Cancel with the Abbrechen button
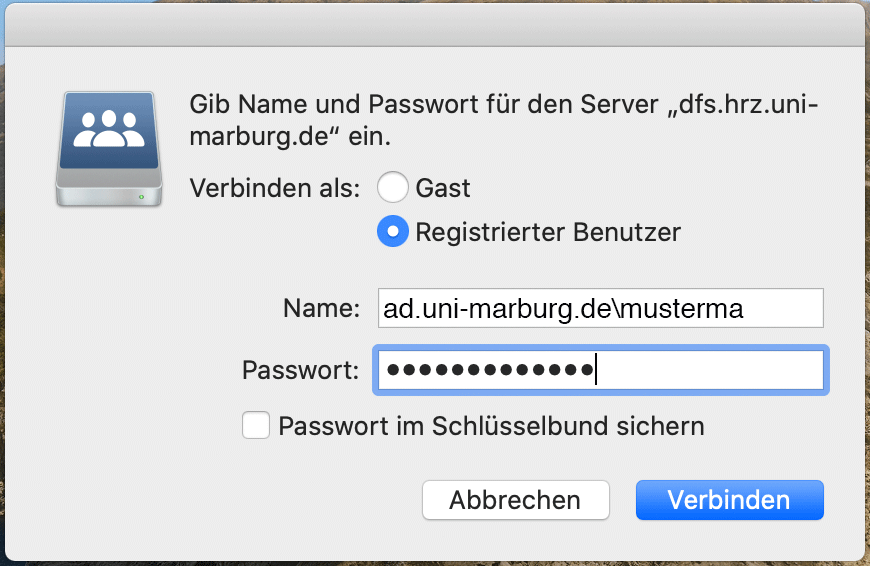The height and width of the screenshot is (566, 870). pos(515,500)
